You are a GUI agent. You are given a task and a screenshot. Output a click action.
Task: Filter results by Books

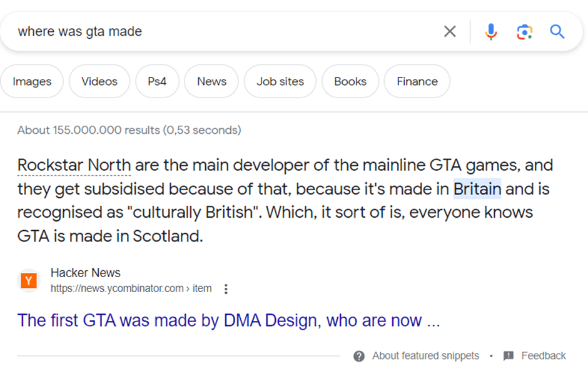350,81
